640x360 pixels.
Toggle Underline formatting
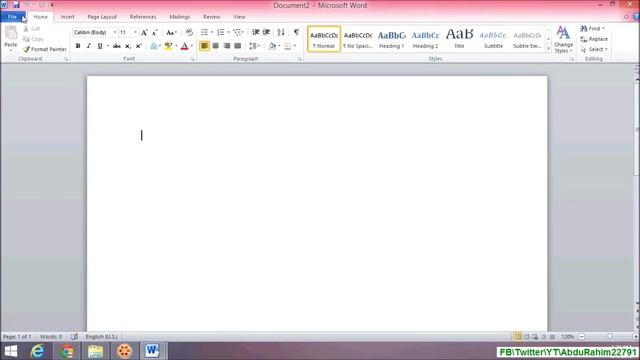tap(99, 46)
